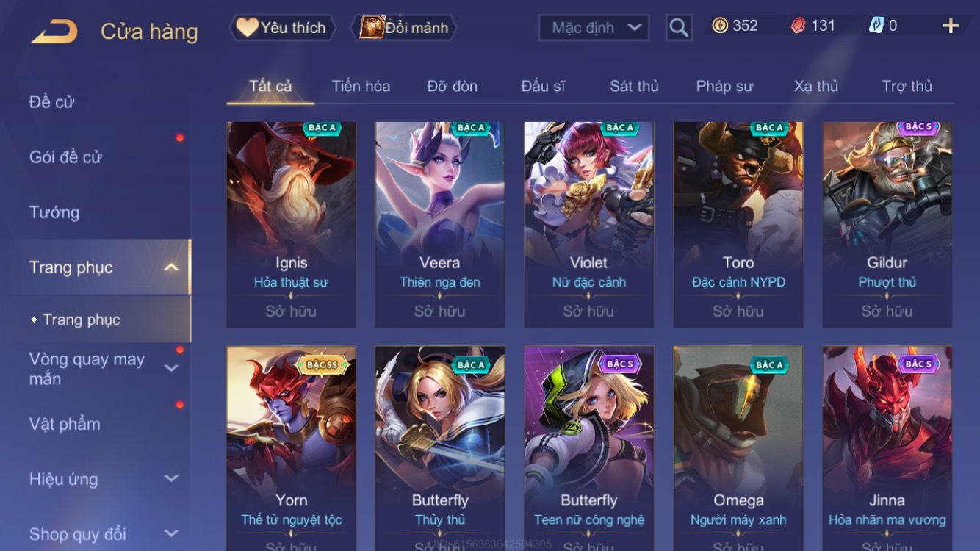Select the Tiến hóa tab
The height and width of the screenshot is (551, 980).
coord(361,86)
